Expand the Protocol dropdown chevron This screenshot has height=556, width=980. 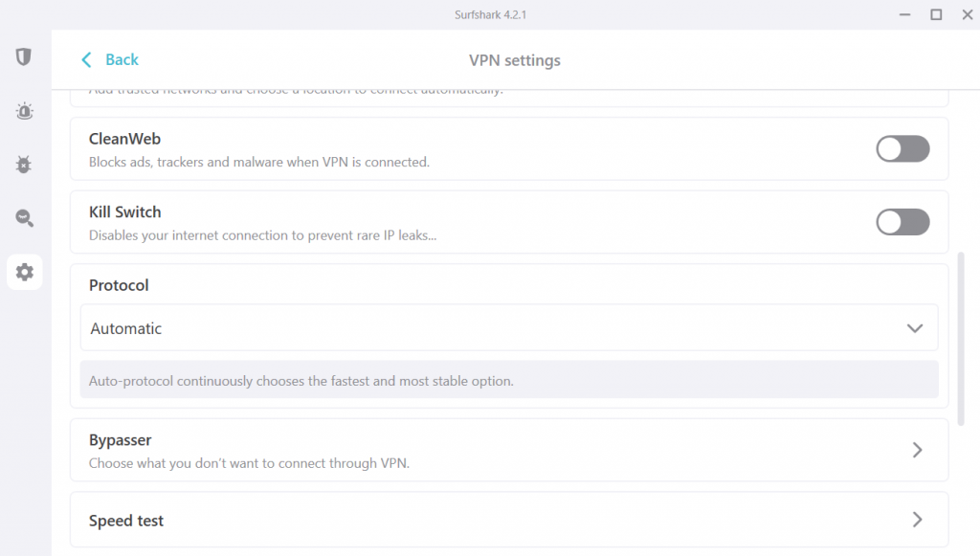(x=916, y=327)
